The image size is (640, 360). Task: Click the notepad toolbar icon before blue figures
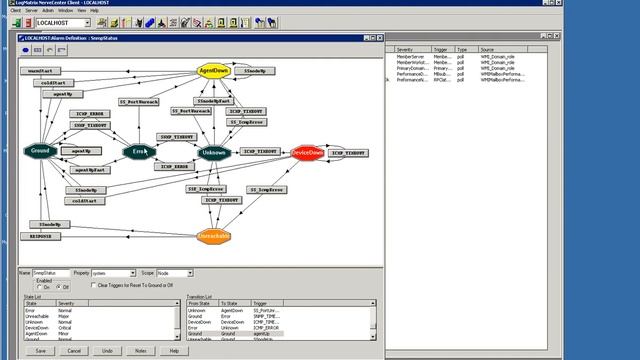coord(245,23)
